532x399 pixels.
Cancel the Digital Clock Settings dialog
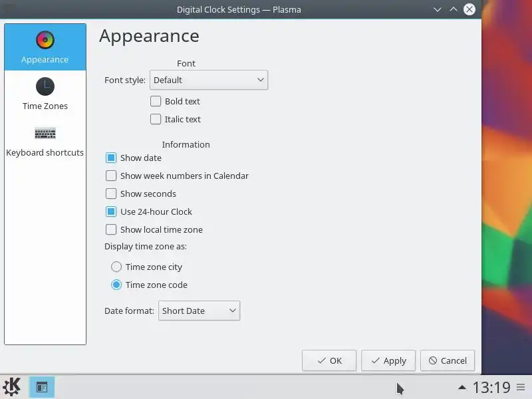coord(448,360)
